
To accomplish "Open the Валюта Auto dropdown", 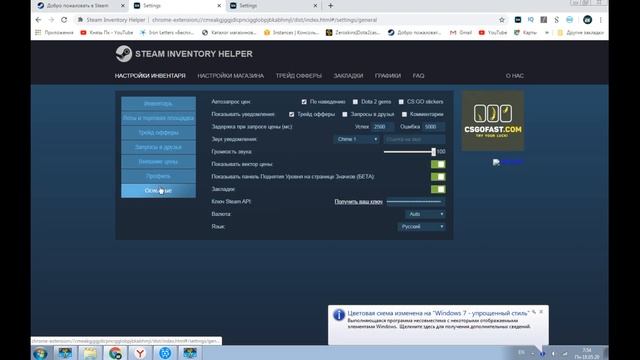I will click(425, 214).
